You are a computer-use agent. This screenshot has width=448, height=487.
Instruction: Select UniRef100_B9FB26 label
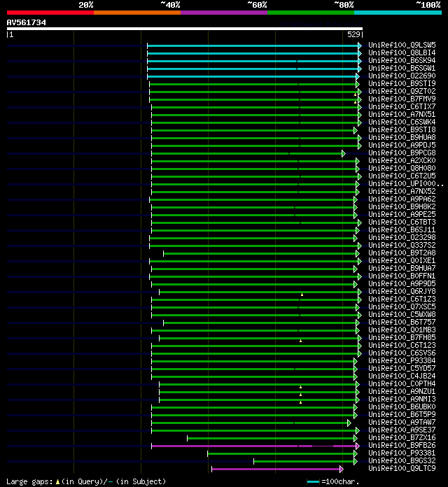coord(402,445)
